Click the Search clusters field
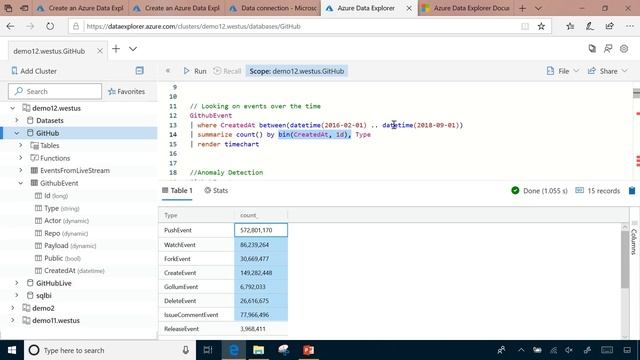640x360 pixels. pos(55,91)
